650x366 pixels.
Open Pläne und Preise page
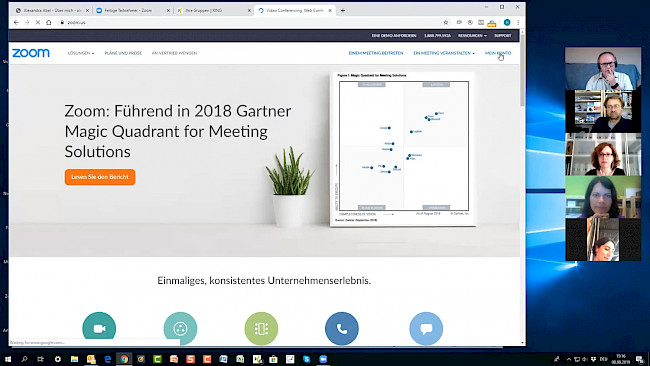123,53
